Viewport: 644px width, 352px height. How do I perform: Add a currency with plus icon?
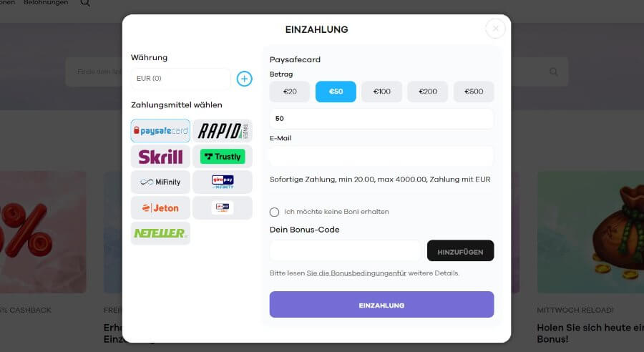pyautogui.click(x=245, y=79)
